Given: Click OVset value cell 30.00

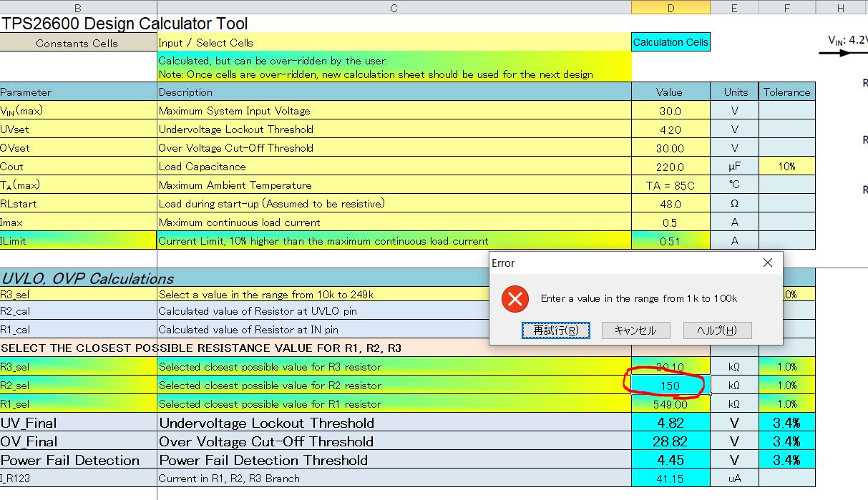Looking at the screenshot, I should 670,148.
